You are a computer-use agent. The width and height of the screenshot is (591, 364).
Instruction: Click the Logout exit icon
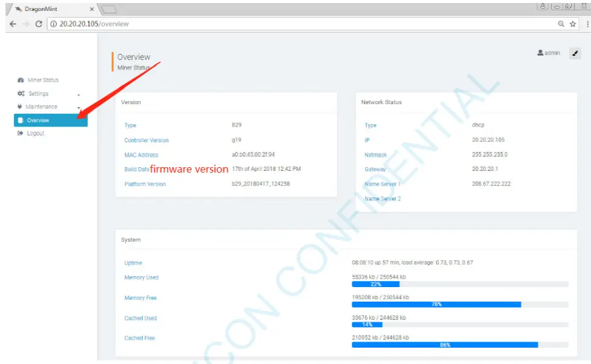(20, 133)
